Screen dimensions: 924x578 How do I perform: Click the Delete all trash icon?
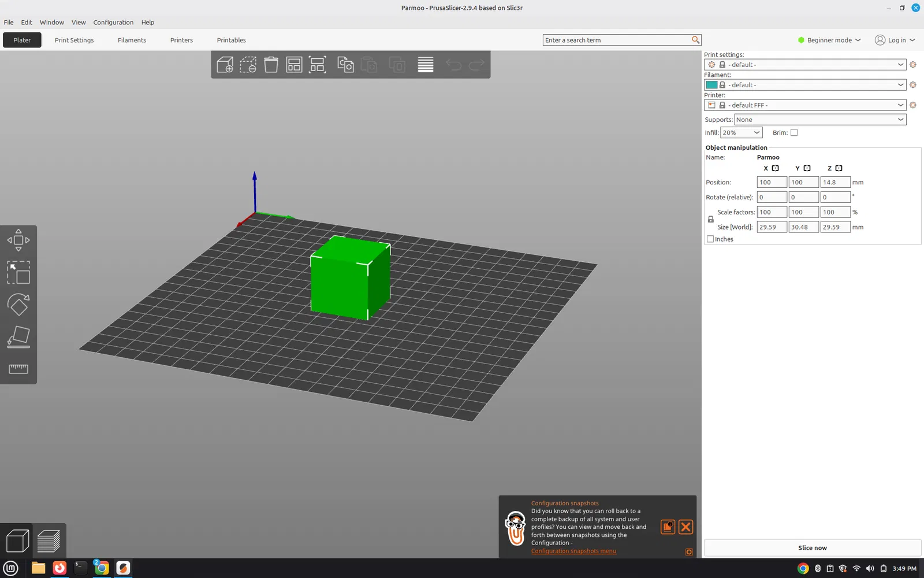[x=271, y=64]
